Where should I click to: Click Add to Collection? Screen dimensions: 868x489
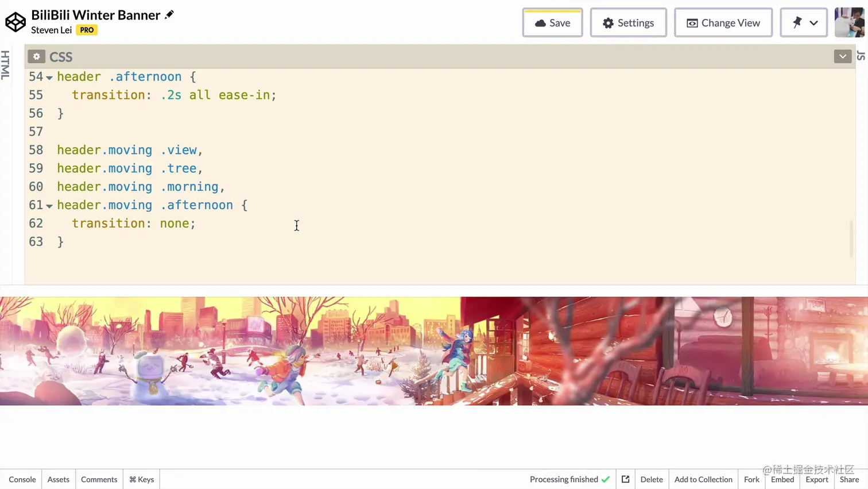703,479
